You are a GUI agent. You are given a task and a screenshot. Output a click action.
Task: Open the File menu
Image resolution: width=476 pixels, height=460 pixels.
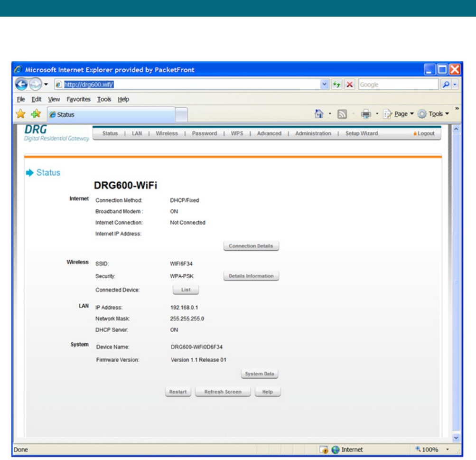(x=21, y=99)
